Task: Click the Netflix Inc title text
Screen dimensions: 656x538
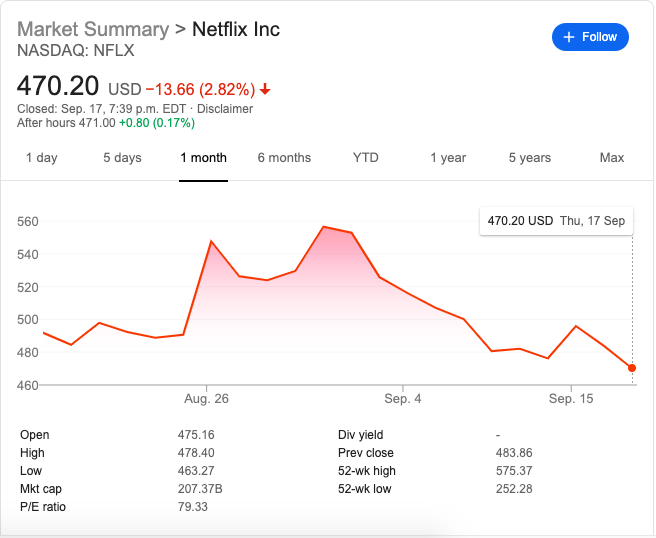Action: point(236,29)
